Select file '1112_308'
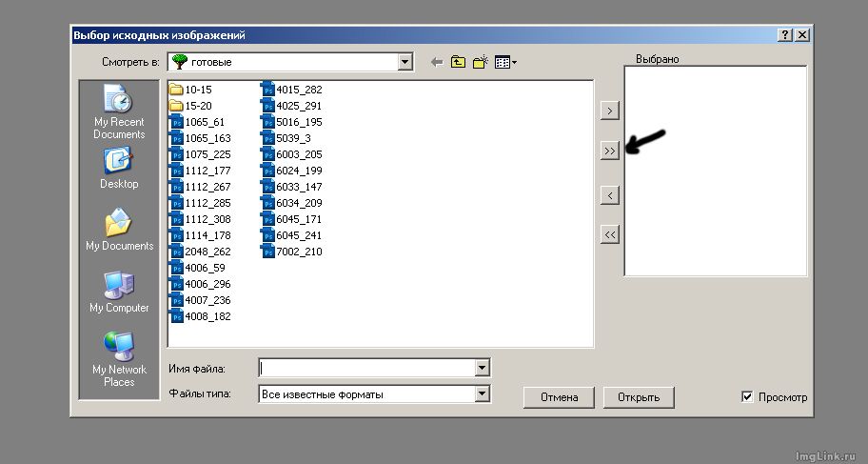This screenshot has width=868, height=464. (201, 219)
